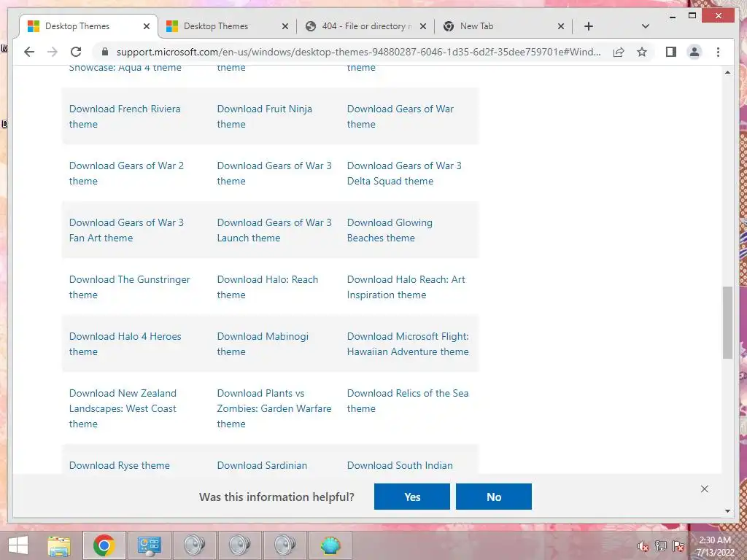Viewport: 747px width, 560px height.
Task: Switch to the New Tab tab
Action: tap(503, 26)
